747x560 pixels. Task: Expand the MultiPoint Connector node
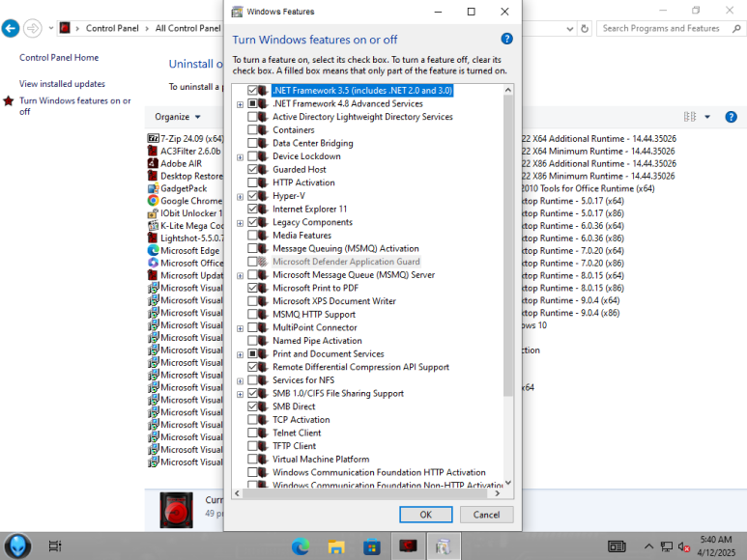(x=240, y=328)
